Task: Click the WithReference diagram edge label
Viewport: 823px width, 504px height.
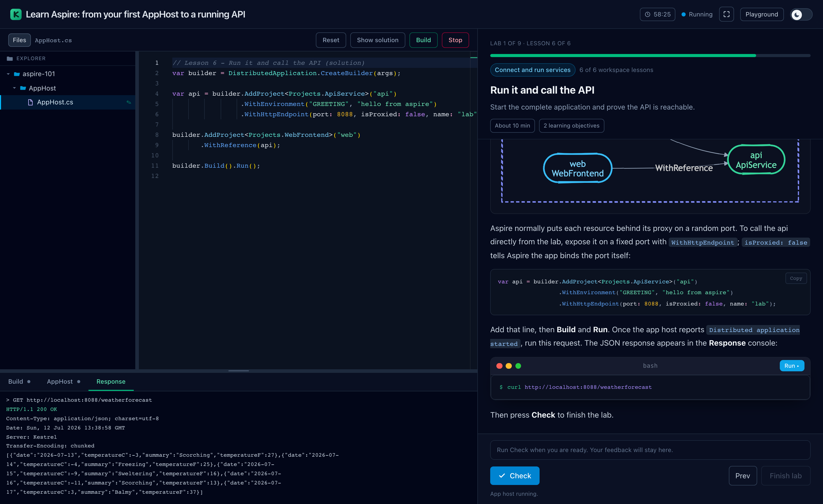Action: [684, 168]
